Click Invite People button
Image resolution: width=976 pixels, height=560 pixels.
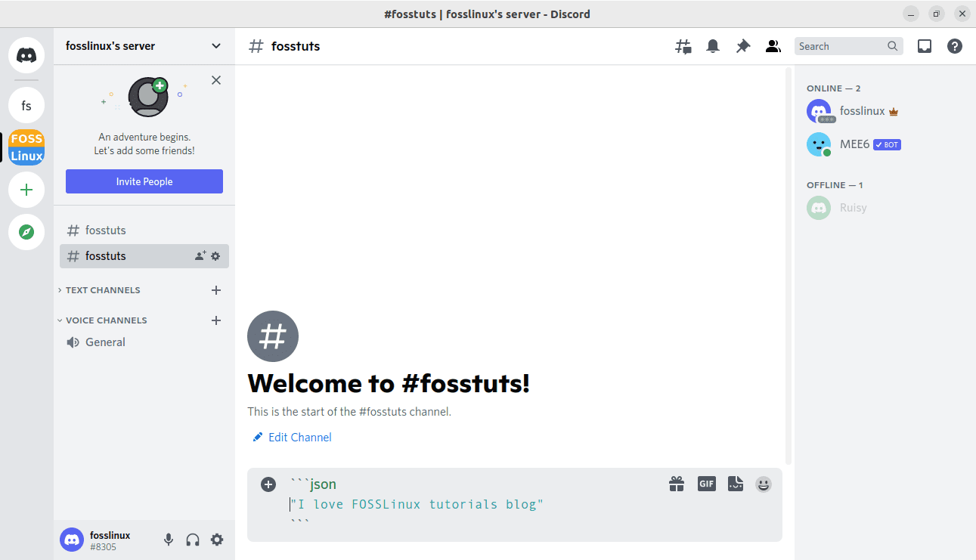tap(144, 181)
